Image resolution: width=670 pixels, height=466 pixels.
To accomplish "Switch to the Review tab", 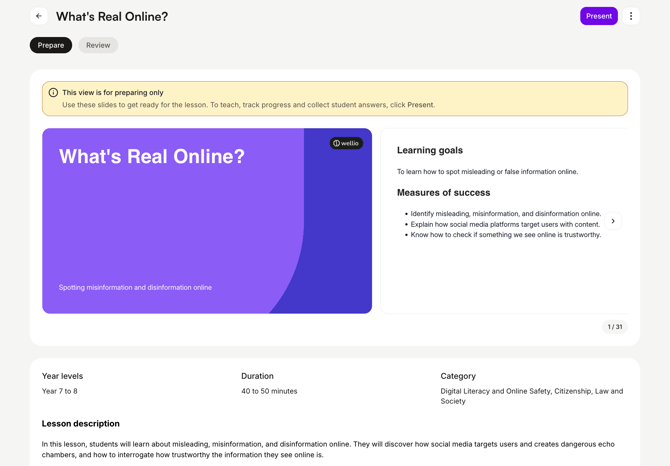I will click(x=98, y=45).
